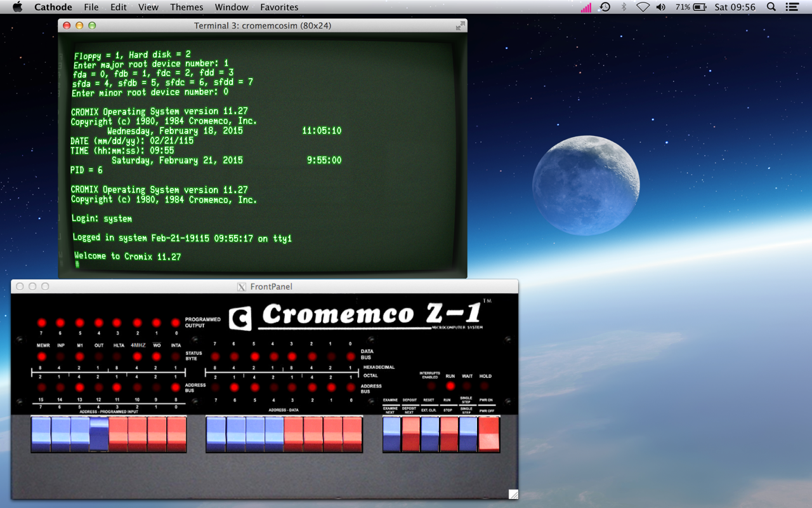Flip red address switch 11

(x=119, y=434)
